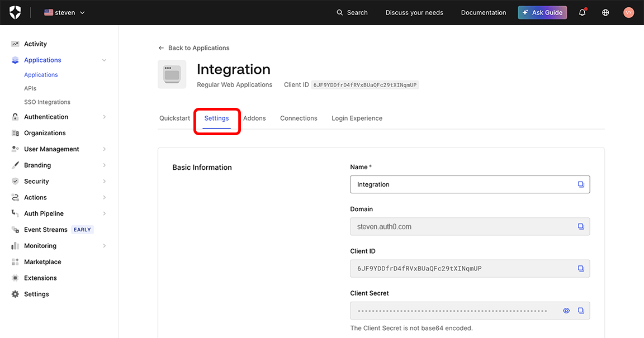Image resolution: width=644 pixels, height=338 pixels.
Task: Click the Activity icon in the sidebar
Action: 15,44
